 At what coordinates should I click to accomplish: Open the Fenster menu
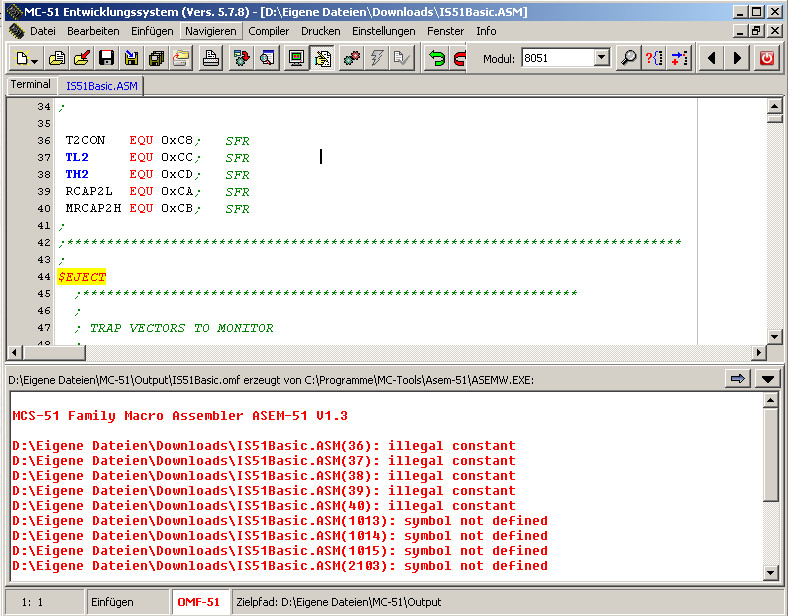click(x=445, y=31)
